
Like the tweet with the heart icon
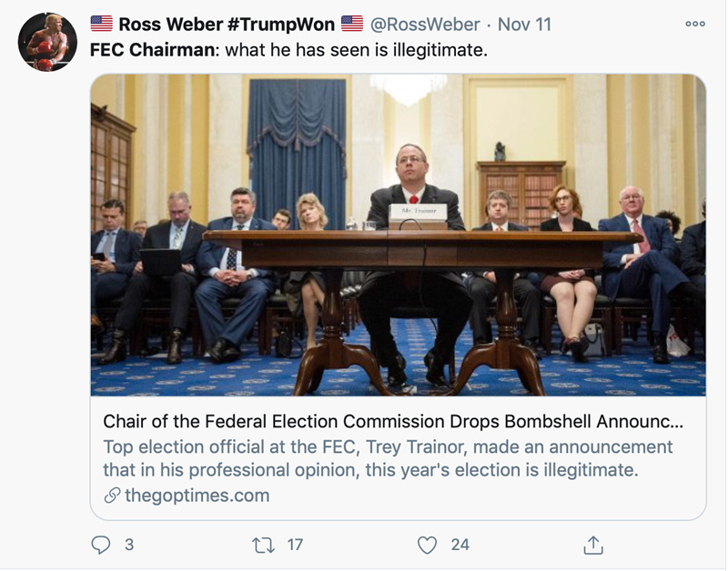point(427,544)
